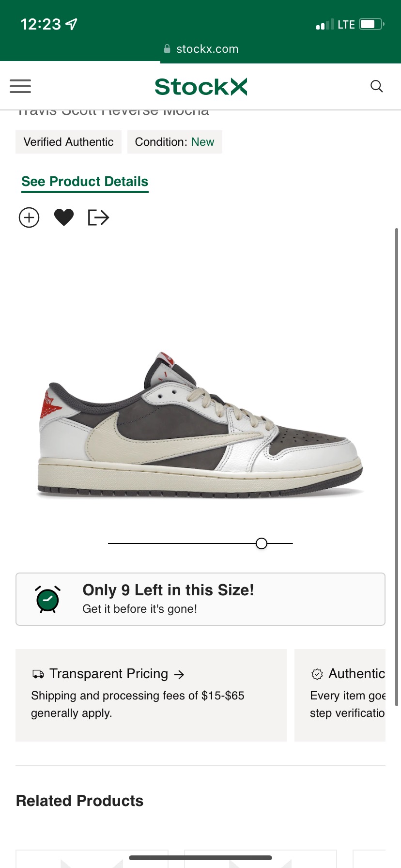Screen dimensions: 401x868
Task: Tap the lock icon beside stockx.com
Action: pyautogui.click(x=167, y=48)
